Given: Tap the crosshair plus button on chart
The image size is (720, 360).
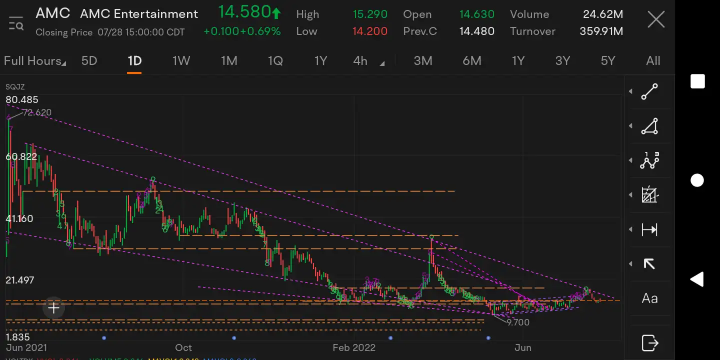Looking at the screenshot, I should tap(54, 308).
